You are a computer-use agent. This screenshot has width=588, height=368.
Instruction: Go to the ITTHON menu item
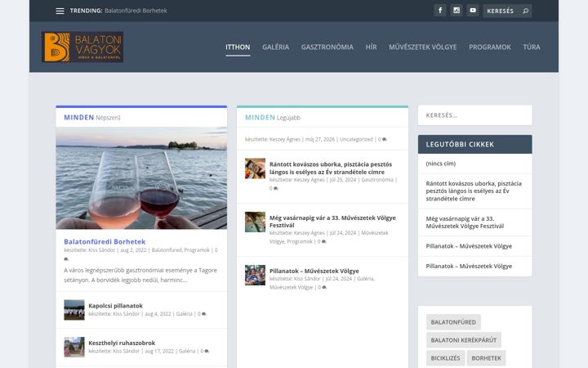tap(238, 47)
